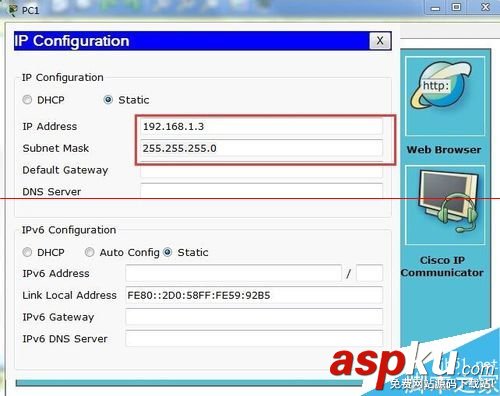Select the IPv4 DHCP radio button
The image size is (500, 396).
(x=27, y=100)
